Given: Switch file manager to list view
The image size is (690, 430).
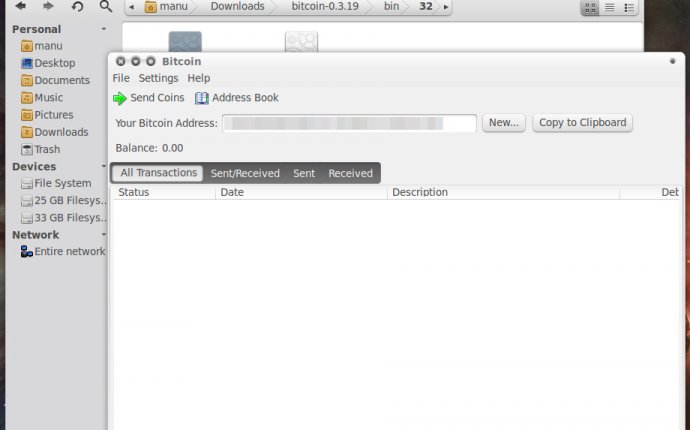Looking at the screenshot, I should point(609,7).
